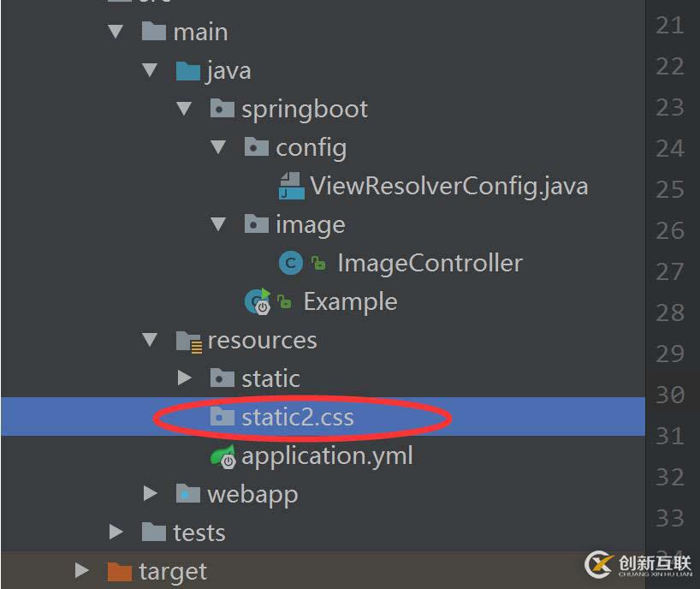Click the ViewResolverConfig.java file icon

click(x=292, y=185)
